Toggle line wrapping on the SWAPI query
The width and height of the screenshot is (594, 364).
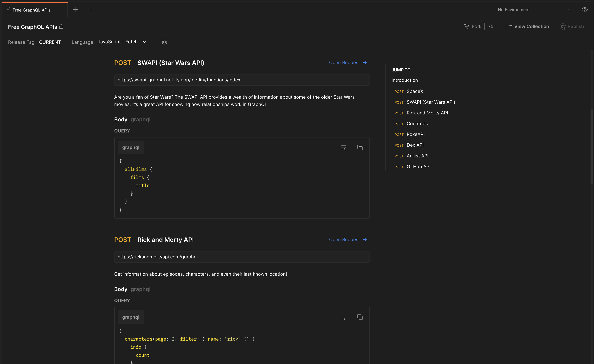[344, 147]
